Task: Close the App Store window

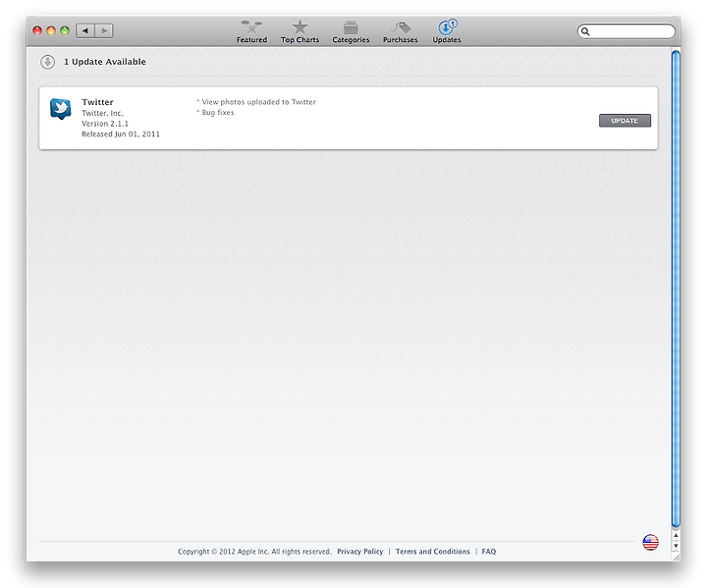Action: coord(37,30)
